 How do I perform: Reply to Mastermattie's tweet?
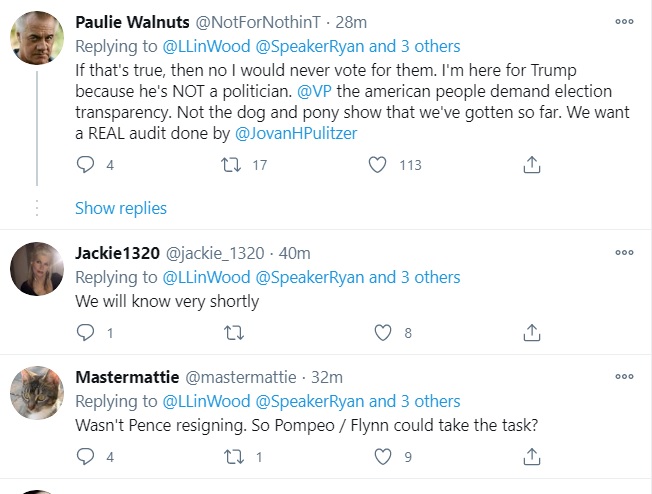pos(85,457)
